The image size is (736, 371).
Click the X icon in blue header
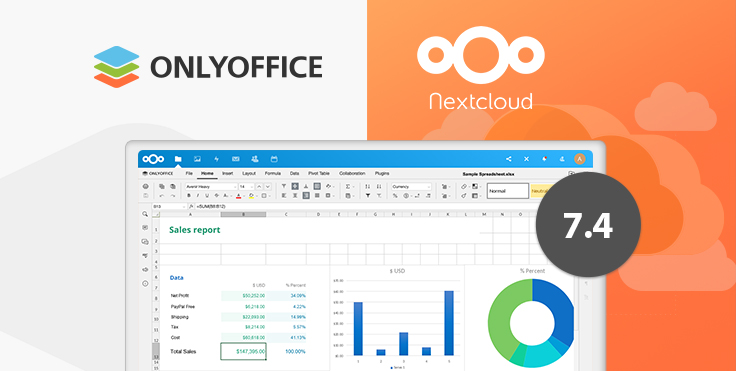(526, 159)
